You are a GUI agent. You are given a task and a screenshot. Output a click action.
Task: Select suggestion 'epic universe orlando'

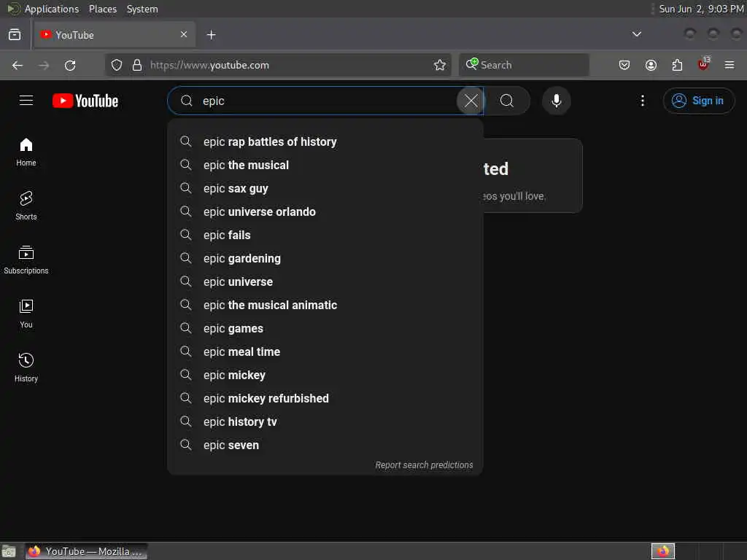(x=325, y=212)
